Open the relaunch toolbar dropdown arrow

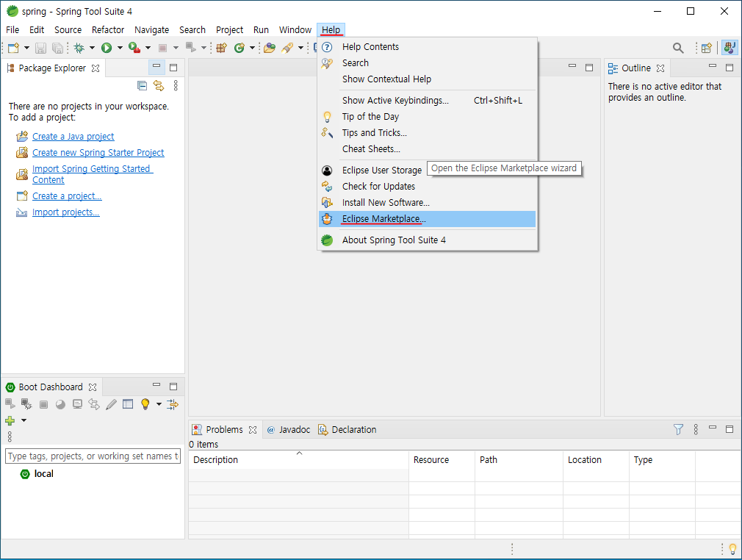click(204, 48)
